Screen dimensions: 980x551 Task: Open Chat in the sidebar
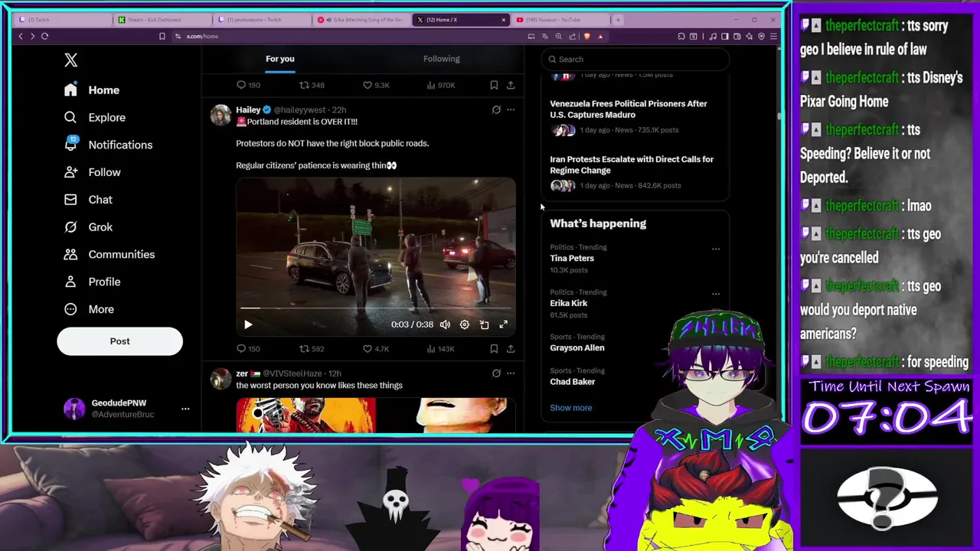pyautogui.click(x=88, y=200)
